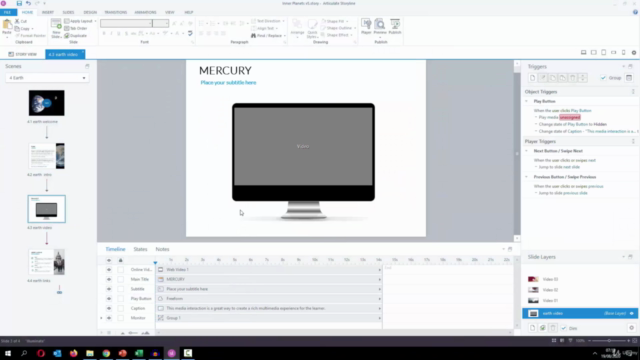
Task: Select the Video 03 slide layer
Action: (x=550, y=279)
